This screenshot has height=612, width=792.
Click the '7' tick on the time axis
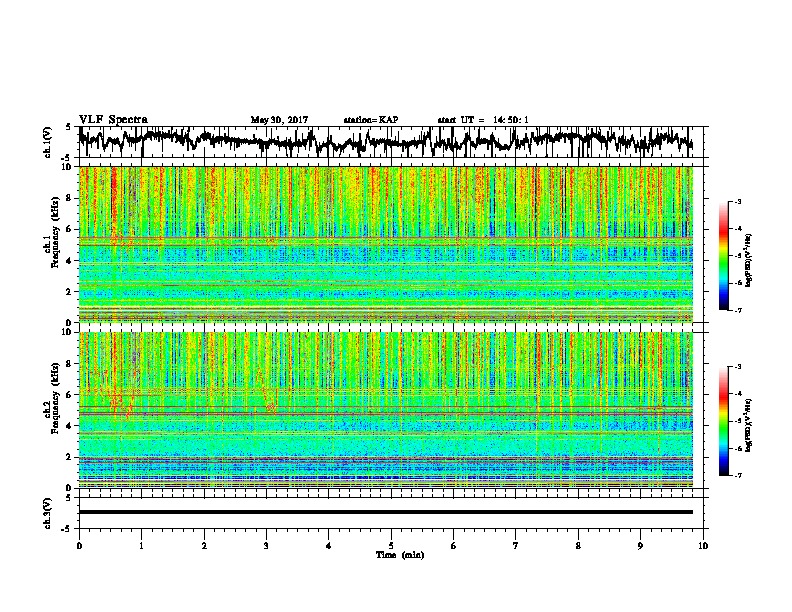point(516,546)
